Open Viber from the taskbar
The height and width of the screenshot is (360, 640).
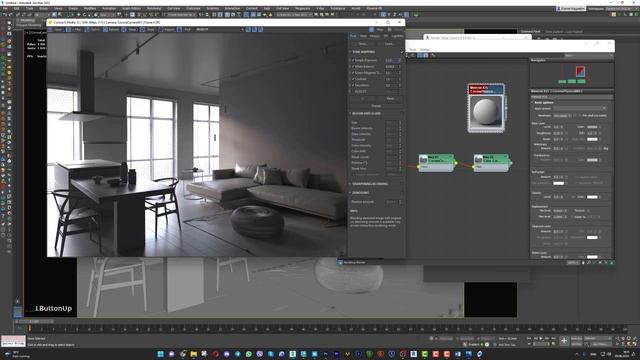[260, 354]
